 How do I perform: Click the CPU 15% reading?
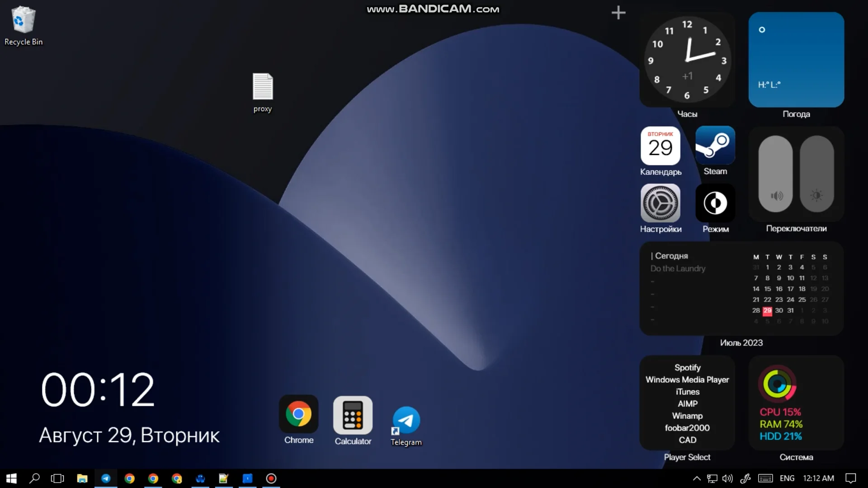point(780,412)
